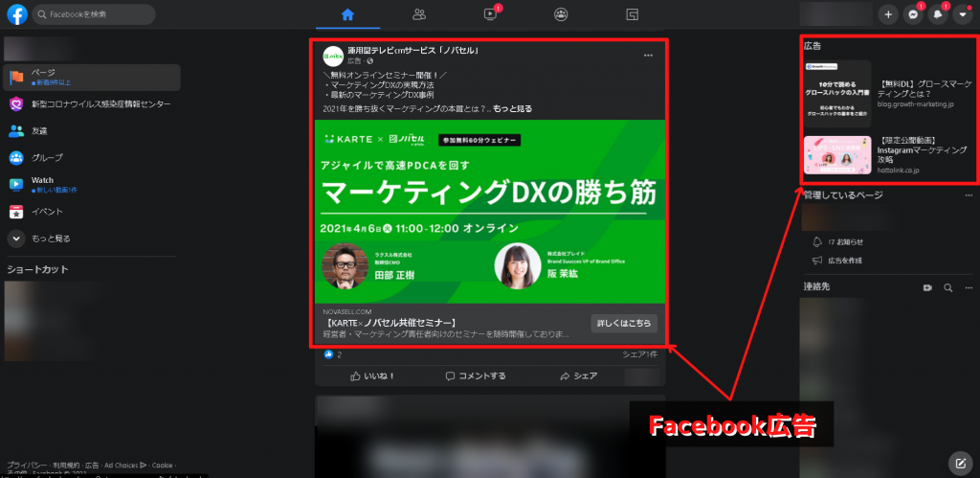Open the Friends tab in top navigation

point(419,14)
